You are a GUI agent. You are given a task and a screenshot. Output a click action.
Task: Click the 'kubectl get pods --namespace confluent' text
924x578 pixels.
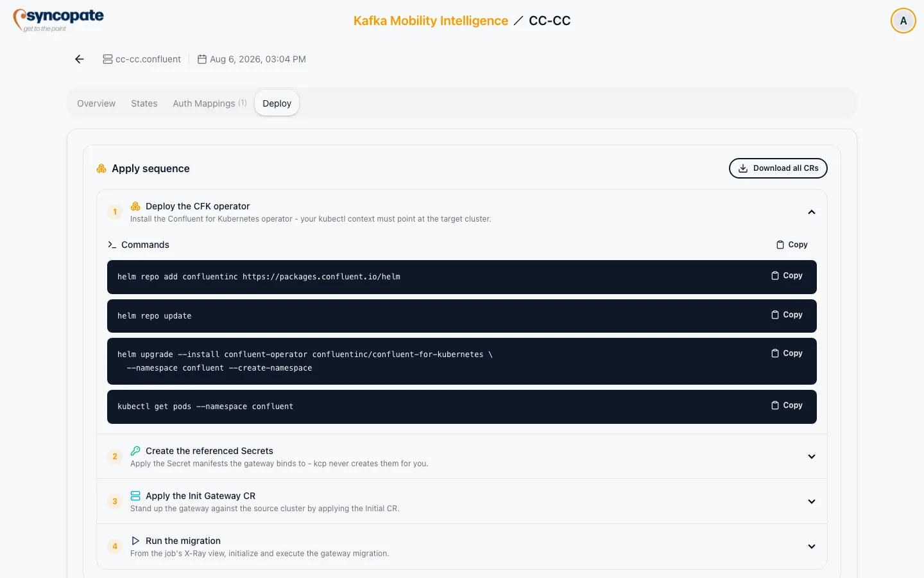click(x=205, y=407)
